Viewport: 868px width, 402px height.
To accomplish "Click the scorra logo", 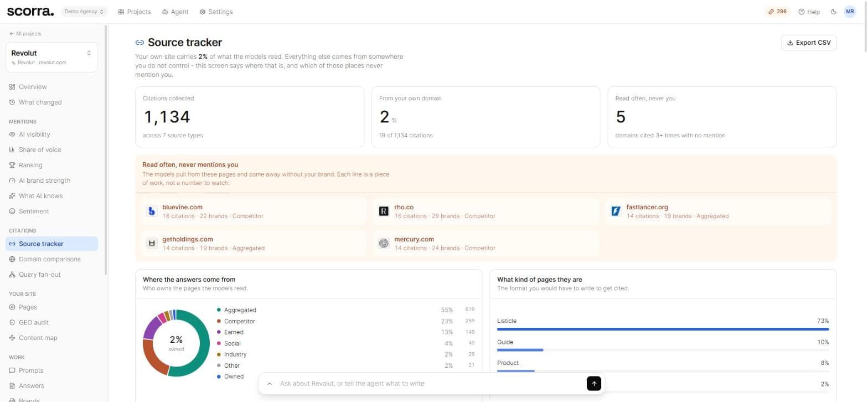I will [x=30, y=11].
